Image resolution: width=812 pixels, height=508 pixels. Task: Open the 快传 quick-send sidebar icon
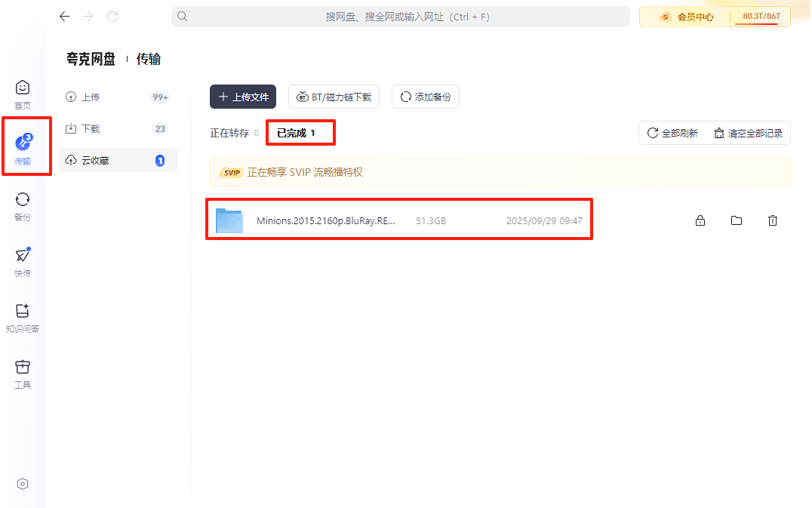click(x=23, y=260)
